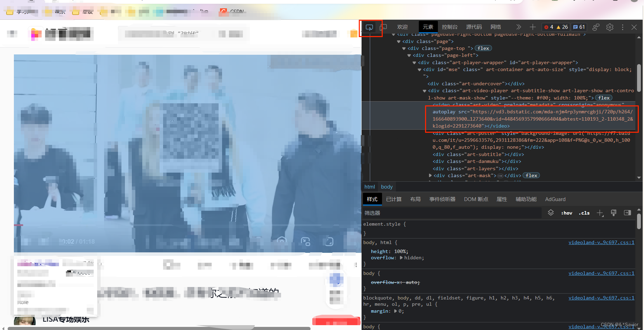This screenshot has width=644, height=330.
Task: Open videoland css link for body, html rule
Action: click(x=601, y=243)
